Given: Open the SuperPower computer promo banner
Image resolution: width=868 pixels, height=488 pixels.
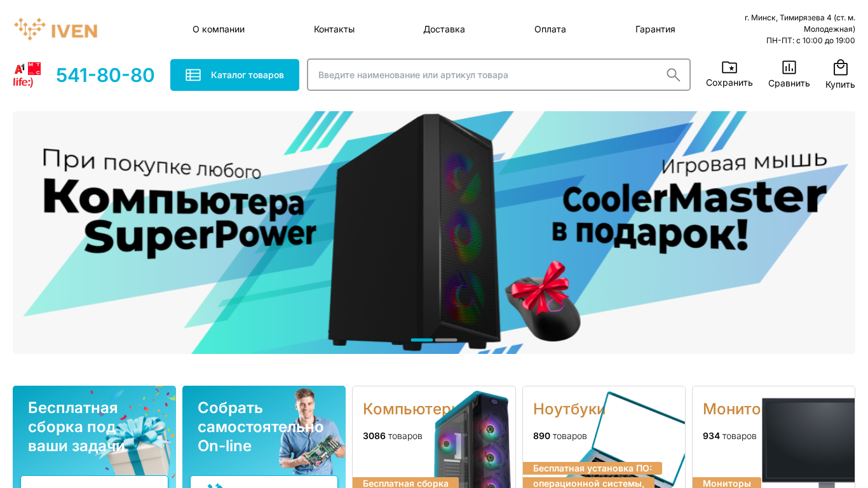Looking at the screenshot, I should 434,233.
